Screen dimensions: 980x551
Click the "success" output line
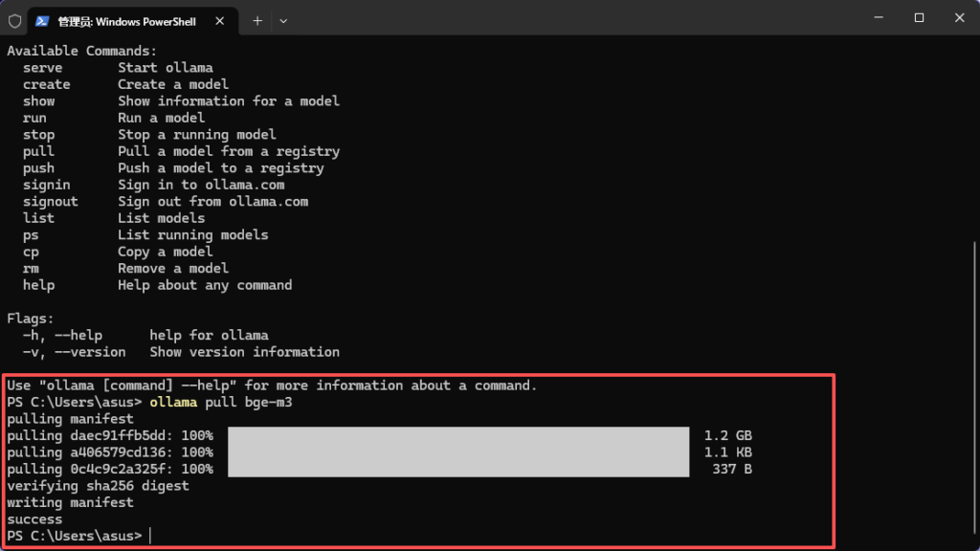pyautogui.click(x=34, y=519)
